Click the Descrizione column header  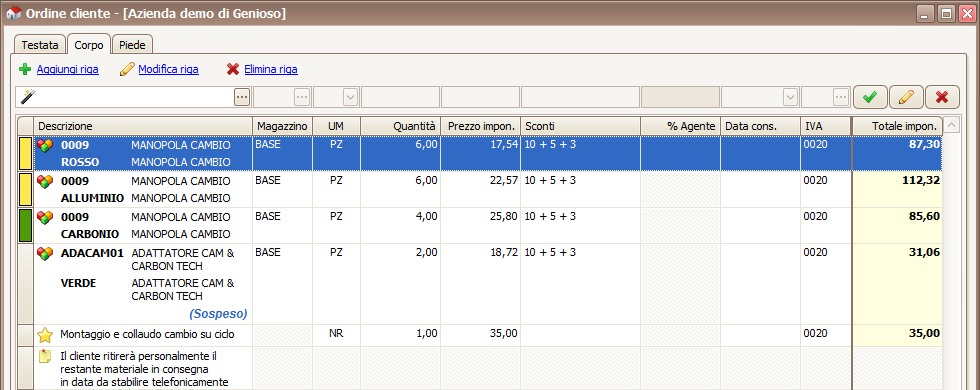[143, 126]
